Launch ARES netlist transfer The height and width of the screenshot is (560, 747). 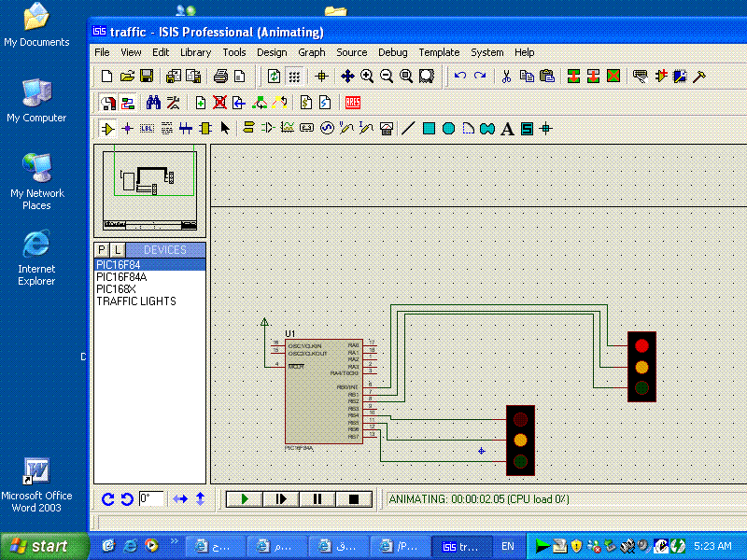pos(353,103)
